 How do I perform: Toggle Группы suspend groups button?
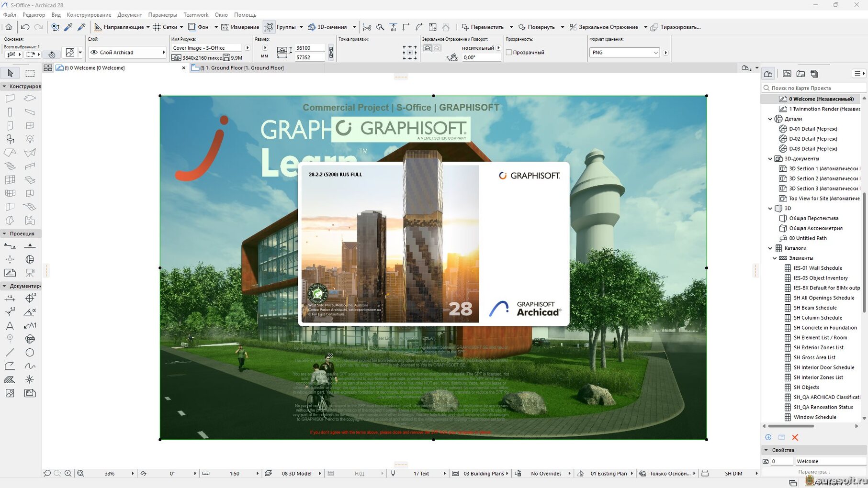pyautogui.click(x=270, y=27)
